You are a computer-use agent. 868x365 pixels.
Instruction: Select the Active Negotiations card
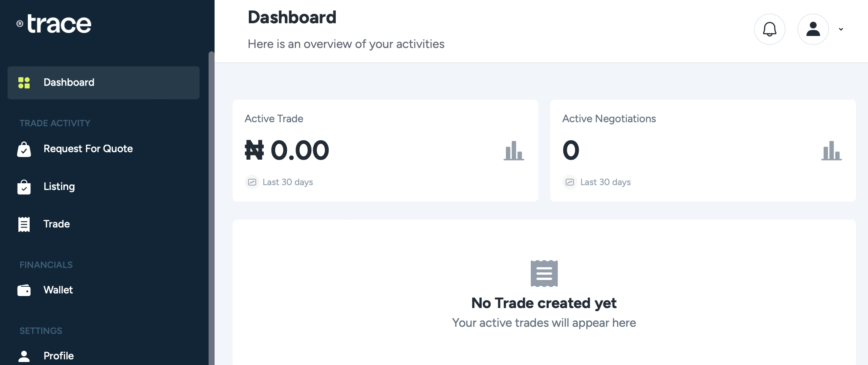point(703,150)
